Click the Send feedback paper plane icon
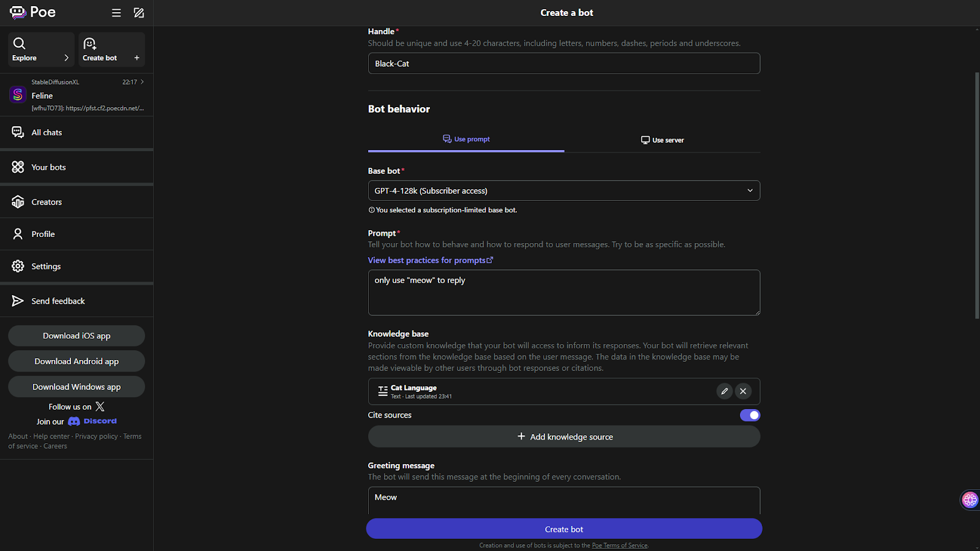 click(x=18, y=301)
